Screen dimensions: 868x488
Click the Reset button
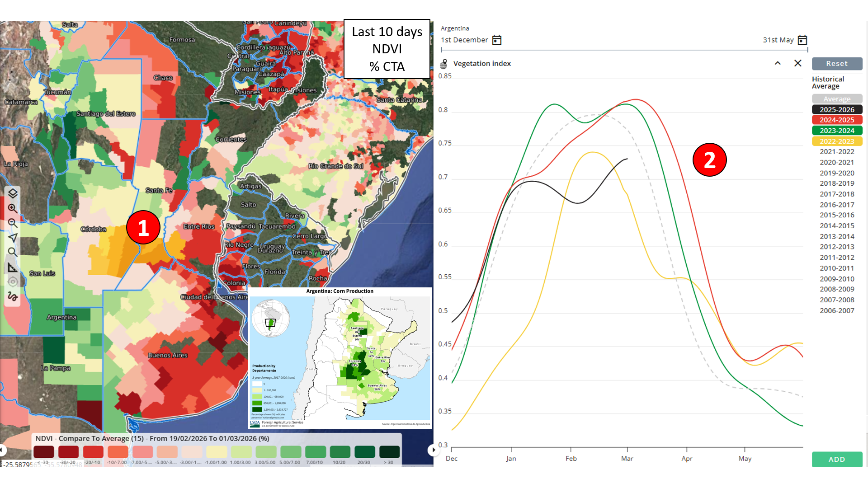pos(837,64)
